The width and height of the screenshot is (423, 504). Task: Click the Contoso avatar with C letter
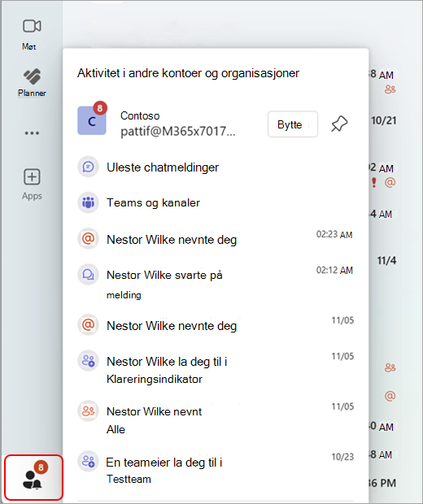92,120
